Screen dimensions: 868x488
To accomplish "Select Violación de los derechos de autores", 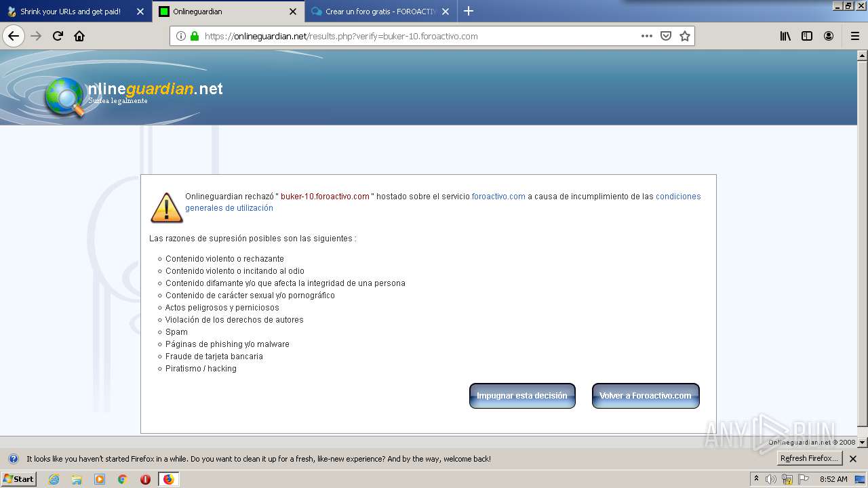I will coord(235,320).
